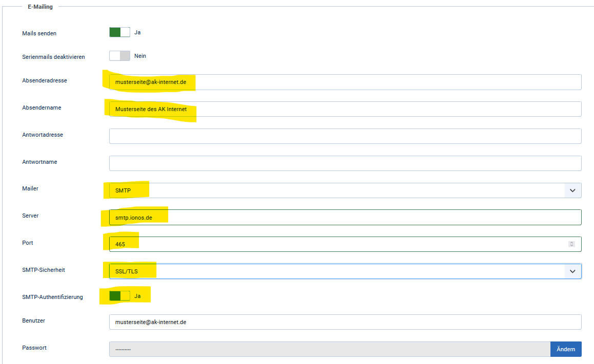Click the Antwortadresse field label
Screen dimensions: 594x364
(43, 135)
